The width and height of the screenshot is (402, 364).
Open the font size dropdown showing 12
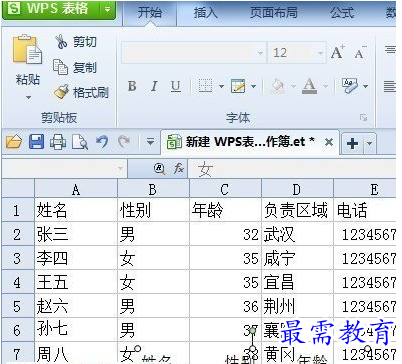tap(320, 53)
